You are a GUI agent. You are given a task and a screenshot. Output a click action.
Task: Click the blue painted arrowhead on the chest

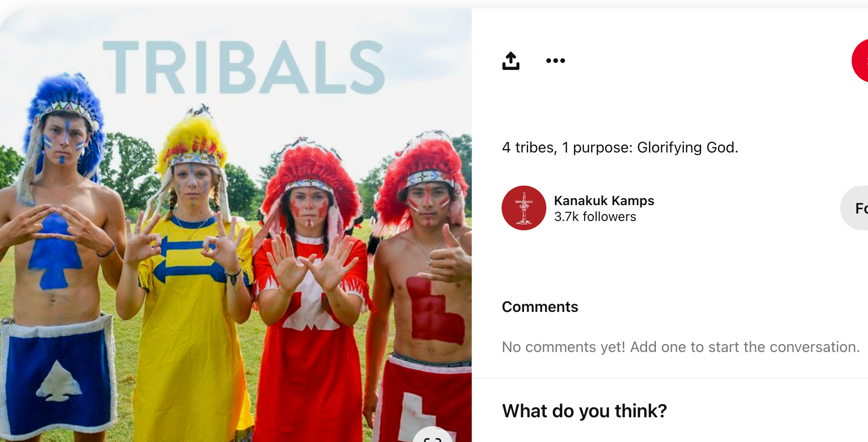(55, 251)
